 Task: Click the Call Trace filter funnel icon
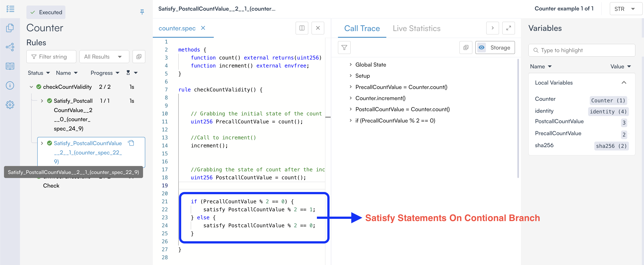click(344, 47)
